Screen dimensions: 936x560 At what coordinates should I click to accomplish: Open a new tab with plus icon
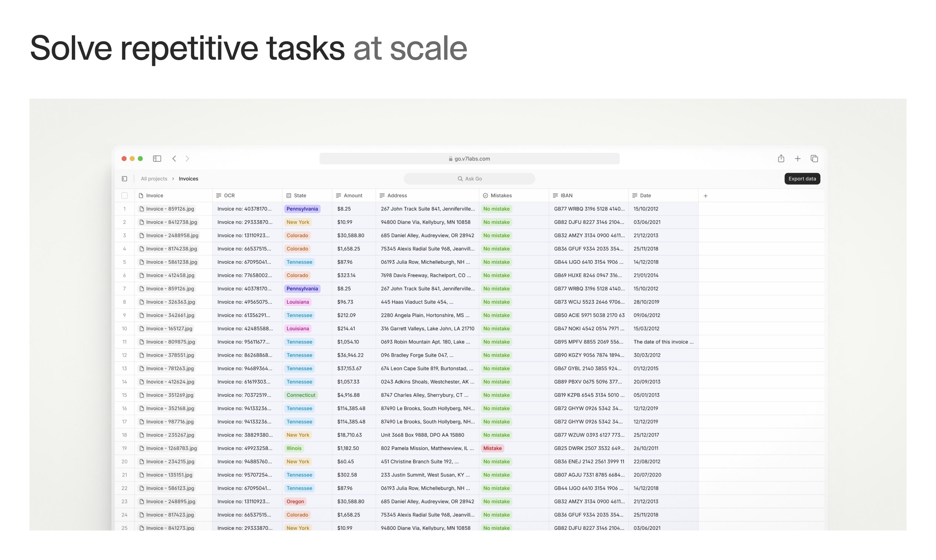pyautogui.click(x=797, y=158)
